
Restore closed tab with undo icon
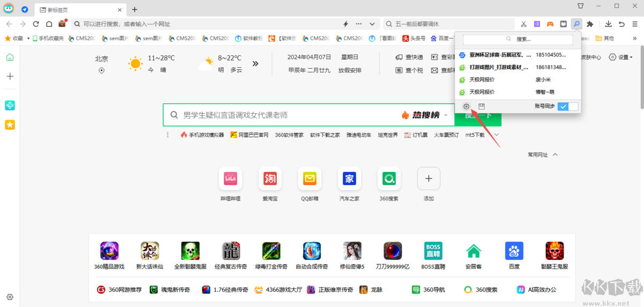621,24
